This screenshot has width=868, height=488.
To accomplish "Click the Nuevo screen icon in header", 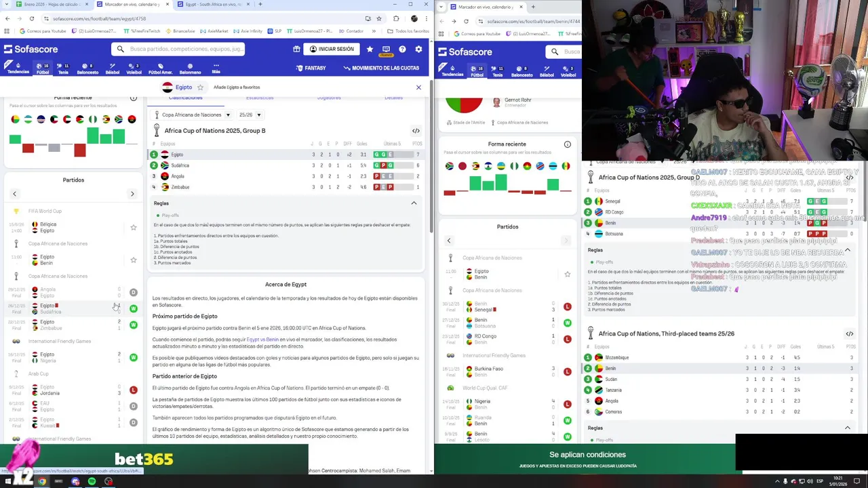I will click(x=386, y=50).
